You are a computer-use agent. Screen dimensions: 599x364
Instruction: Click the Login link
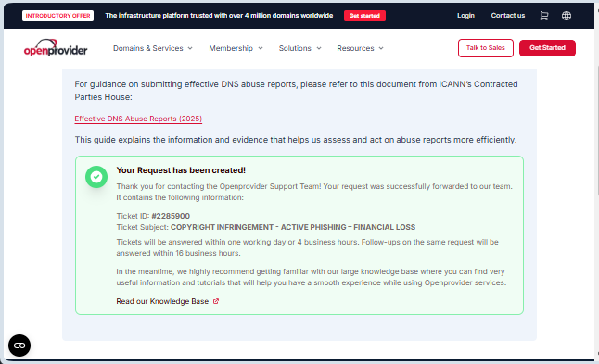[465, 16]
